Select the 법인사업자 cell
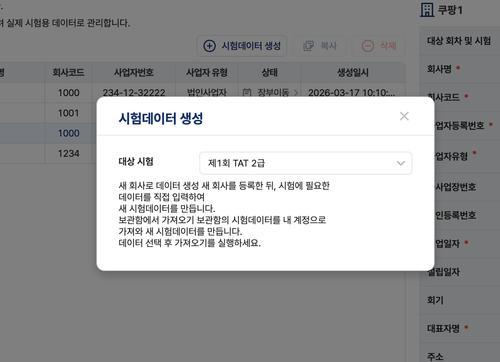 tap(207, 92)
